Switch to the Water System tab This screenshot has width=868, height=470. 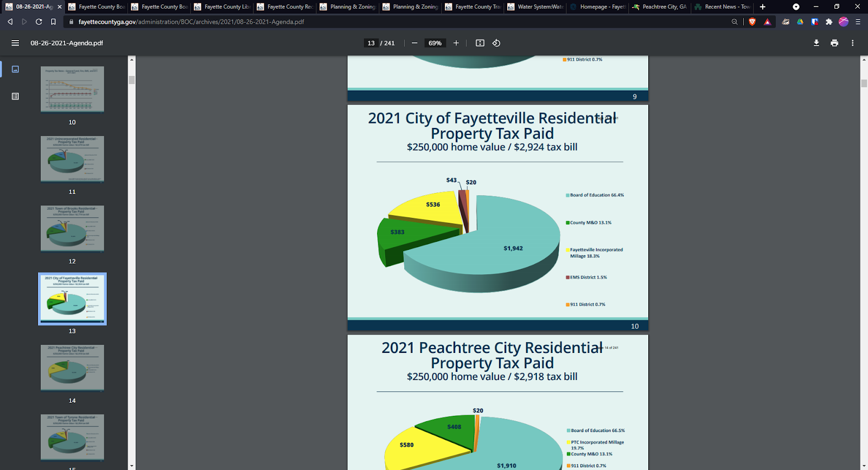pos(535,7)
